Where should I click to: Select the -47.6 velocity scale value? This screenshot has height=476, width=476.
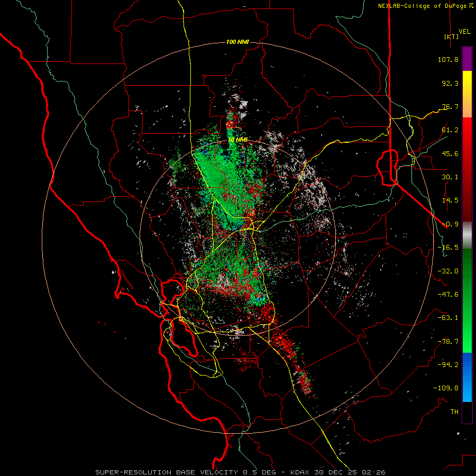[x=448, y=295]
